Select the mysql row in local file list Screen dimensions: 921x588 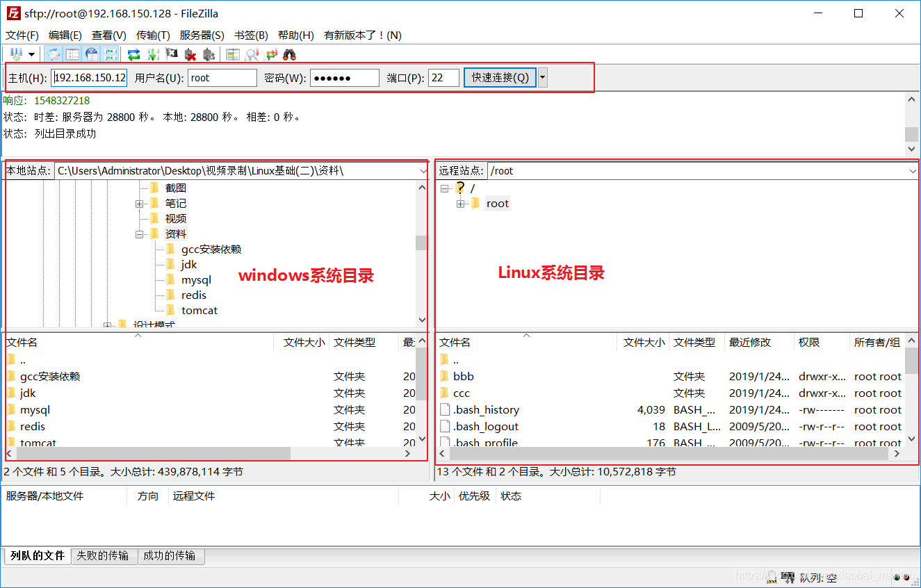point(210,409)
